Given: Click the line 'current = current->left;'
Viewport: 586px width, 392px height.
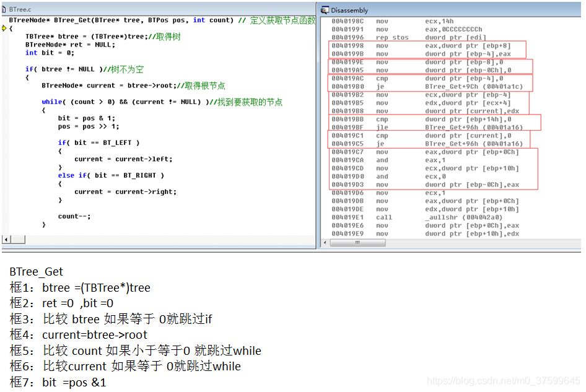Looking at the screenshot, I should pyautogui.click(x=123, y=159).
